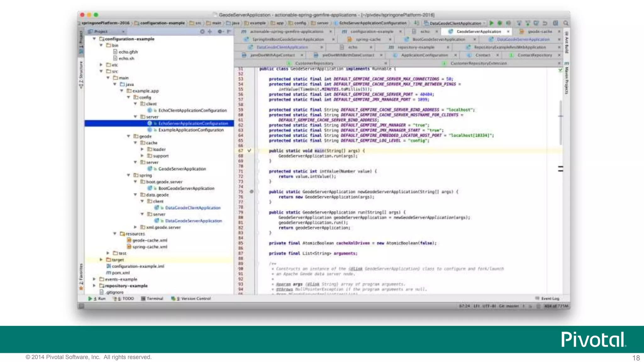Collapse the src folder

point(101,71)
